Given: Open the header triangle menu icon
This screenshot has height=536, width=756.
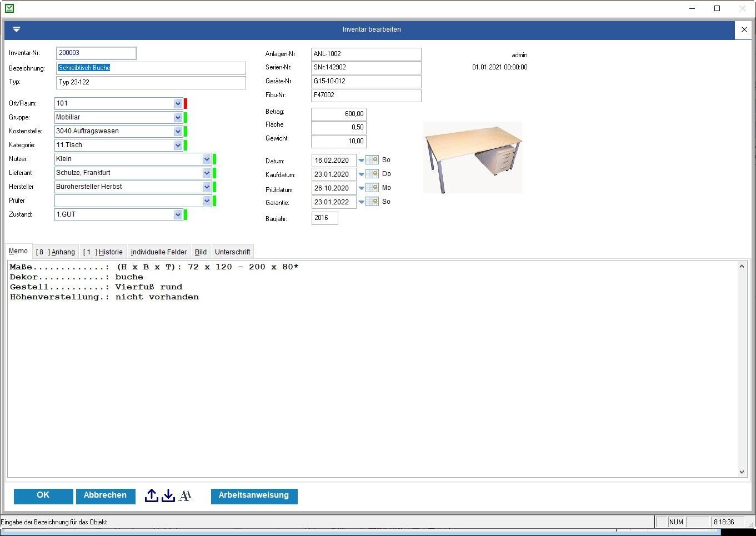Looking at the screenshot, I should (17, 29).
